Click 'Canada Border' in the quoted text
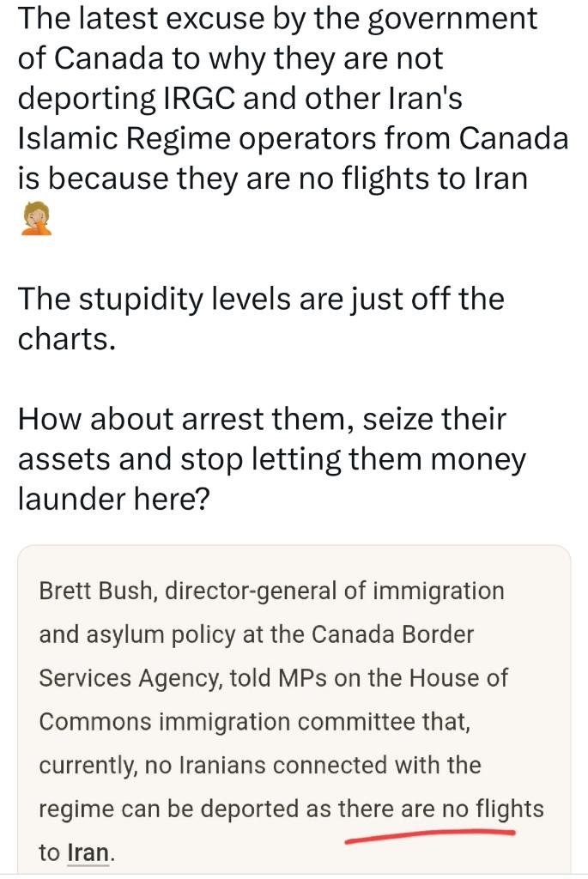Image resolution: width=588 pixels, height=879 pixels. [x=391, y=634]
